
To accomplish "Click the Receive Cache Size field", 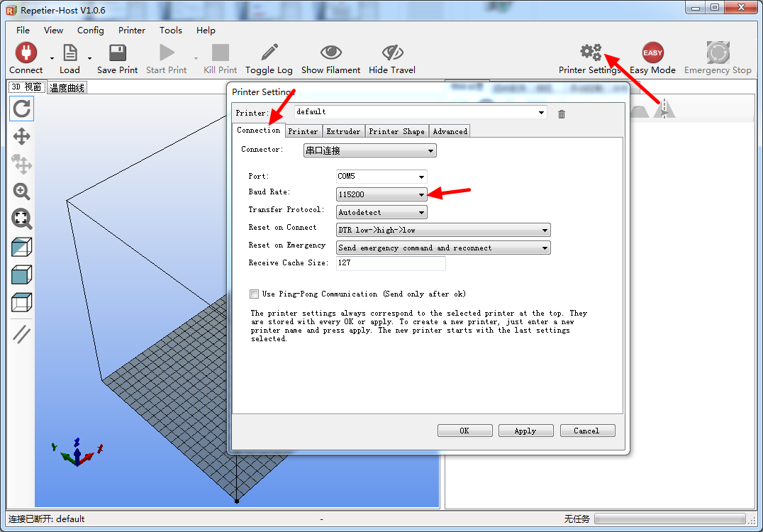I will click(x=391, y=263).
